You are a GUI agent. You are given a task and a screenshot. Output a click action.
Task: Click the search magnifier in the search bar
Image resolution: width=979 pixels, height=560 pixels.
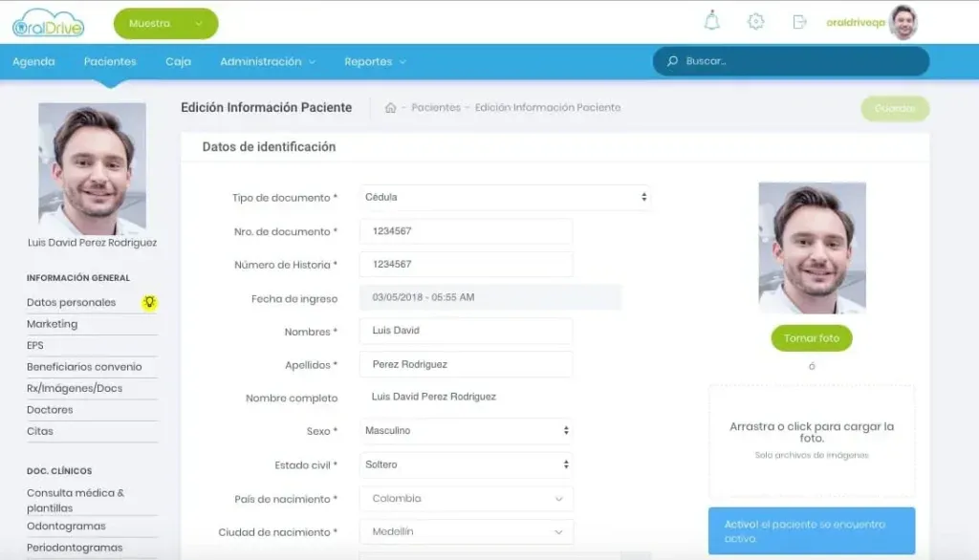click(671, 60)
